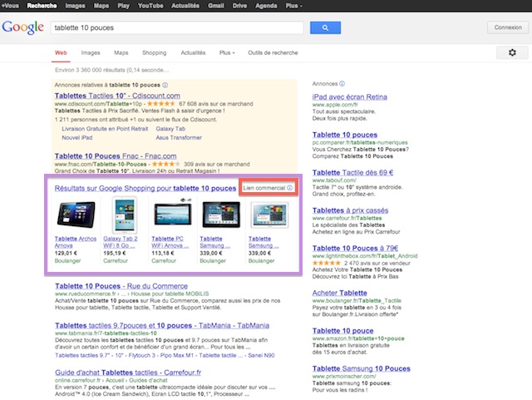Click the search field with 'tablette 10 pouces'
The width and height of the screenshot is (532, 400).
(x=177, y=27)
